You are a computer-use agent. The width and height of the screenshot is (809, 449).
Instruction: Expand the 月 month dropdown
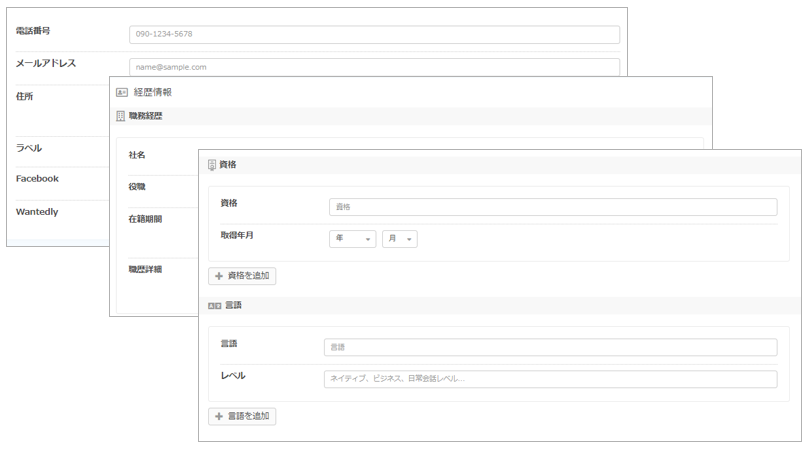399,239
